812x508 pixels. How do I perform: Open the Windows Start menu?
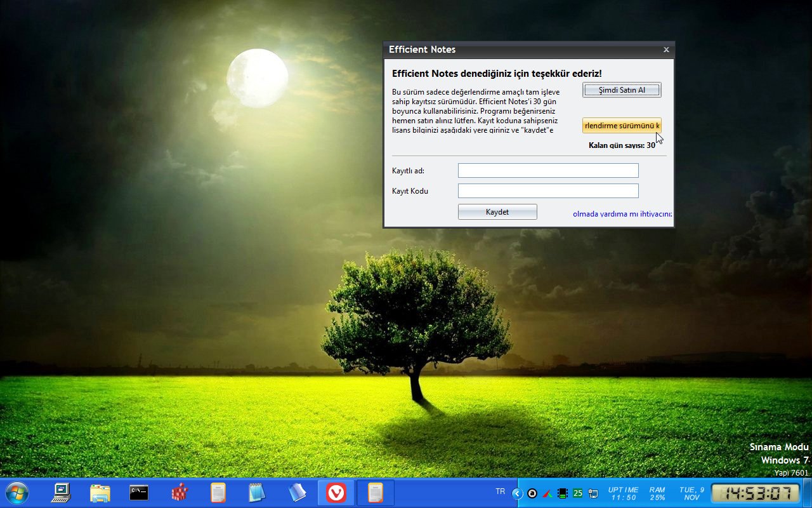[x=16, y=493]
